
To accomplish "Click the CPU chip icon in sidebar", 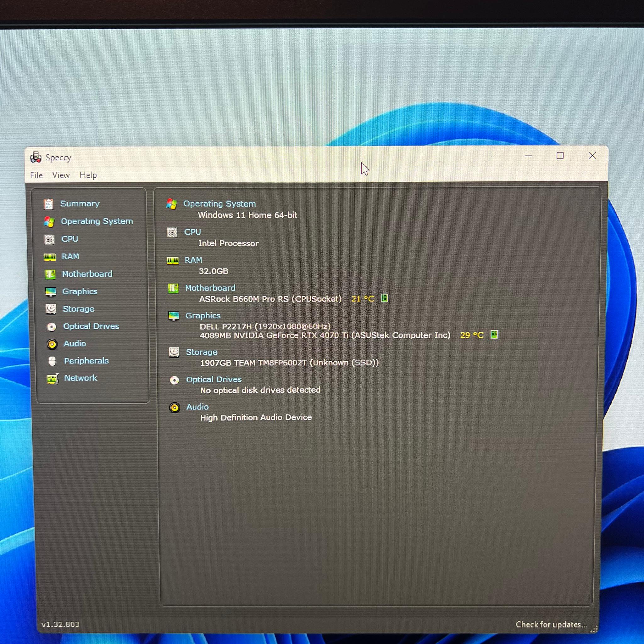I will pos(50,239).
